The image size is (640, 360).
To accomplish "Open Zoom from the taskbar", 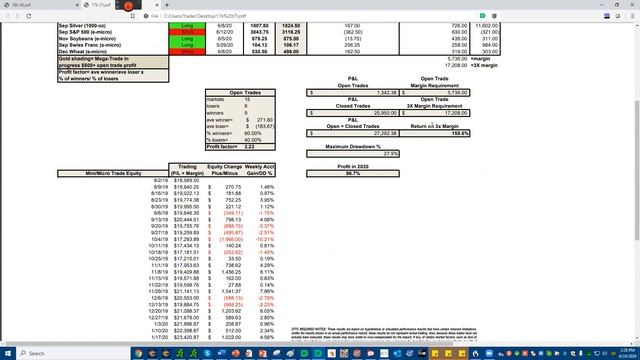I will pyautogui.click(x=489, y=353).
